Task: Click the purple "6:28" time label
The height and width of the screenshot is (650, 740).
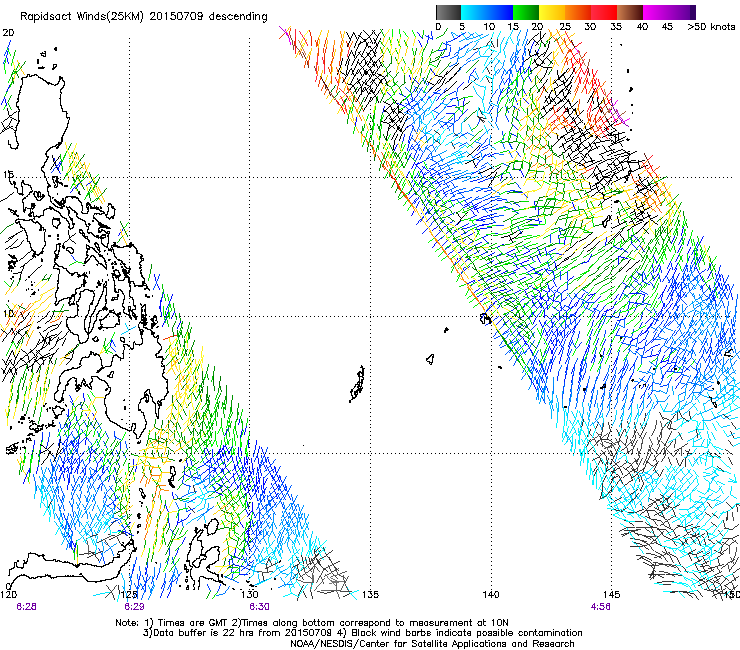Action: (x=26, y=607)
